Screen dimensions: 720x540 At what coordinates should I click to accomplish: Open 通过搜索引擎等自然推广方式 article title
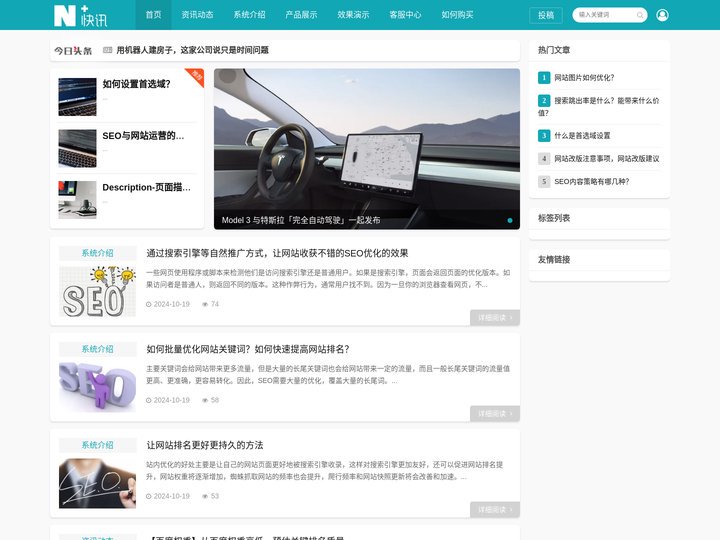pos(277,253)
